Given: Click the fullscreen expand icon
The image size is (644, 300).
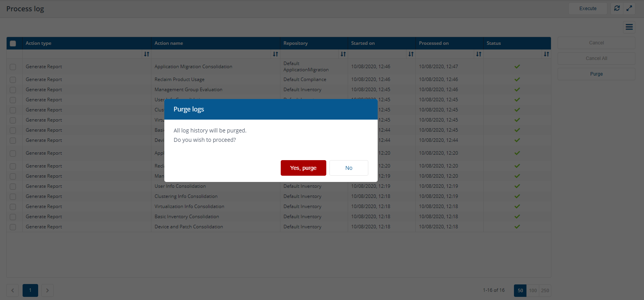Looking at the screenshot, I should pos(629,8).
